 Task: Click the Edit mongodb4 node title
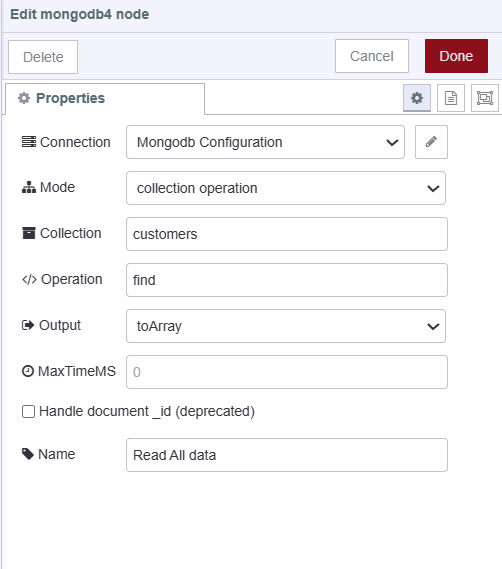point(79,15)
